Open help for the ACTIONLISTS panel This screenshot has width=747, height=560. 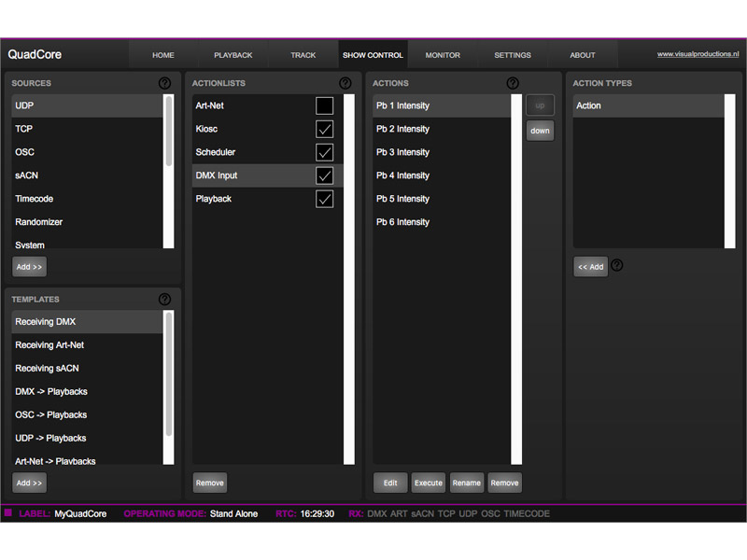click(x=345, y=82)
